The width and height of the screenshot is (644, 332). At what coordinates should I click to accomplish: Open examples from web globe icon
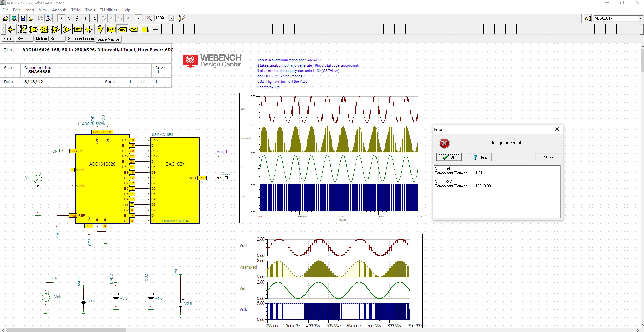(x=14, y=18)
